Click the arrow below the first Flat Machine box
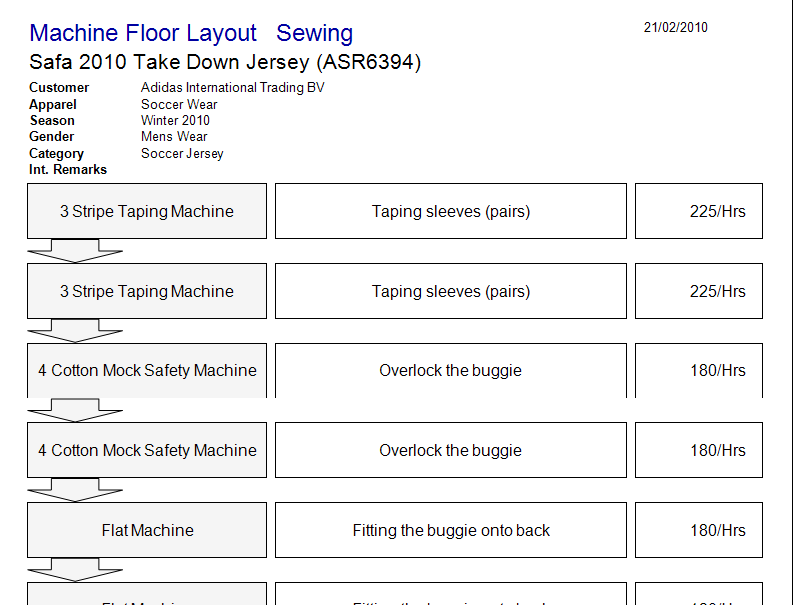The width and height of the screenshot is (793, 605). tap(75, 570)
